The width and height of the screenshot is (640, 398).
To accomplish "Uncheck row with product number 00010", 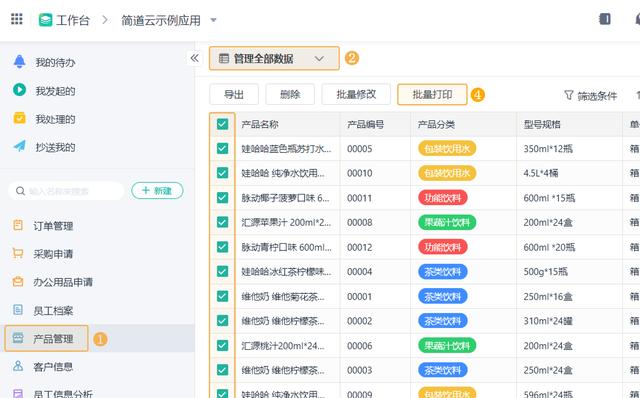I will click(222, 173).
